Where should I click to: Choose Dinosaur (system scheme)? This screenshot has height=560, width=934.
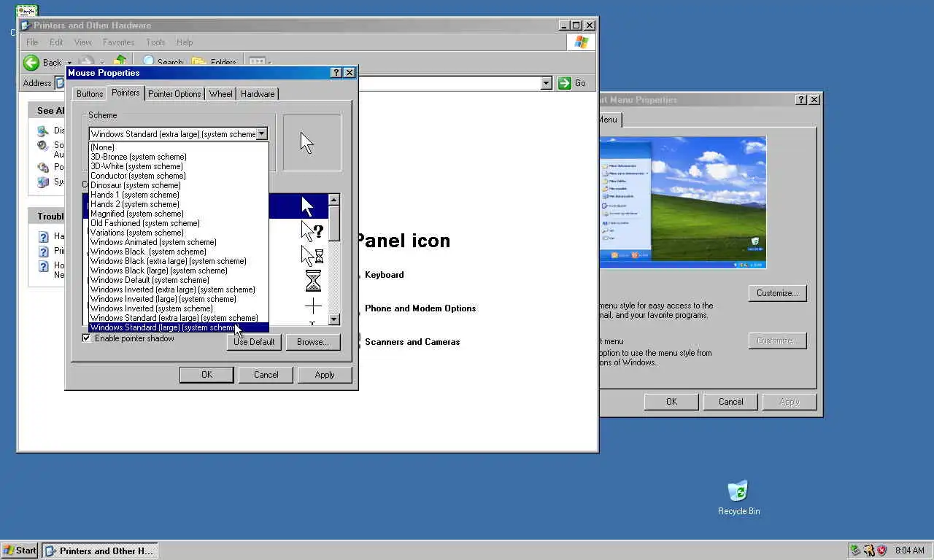pos(179,185)
